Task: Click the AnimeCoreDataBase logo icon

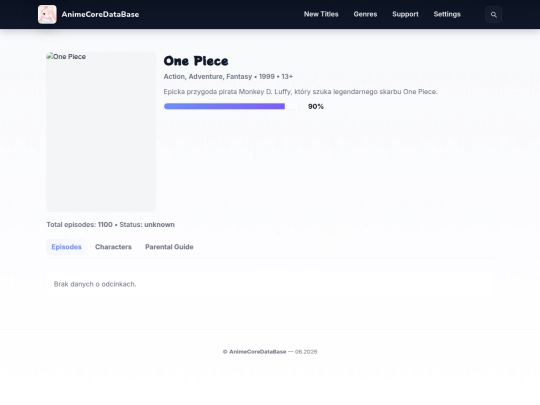Action: click(x=47, y=14)
